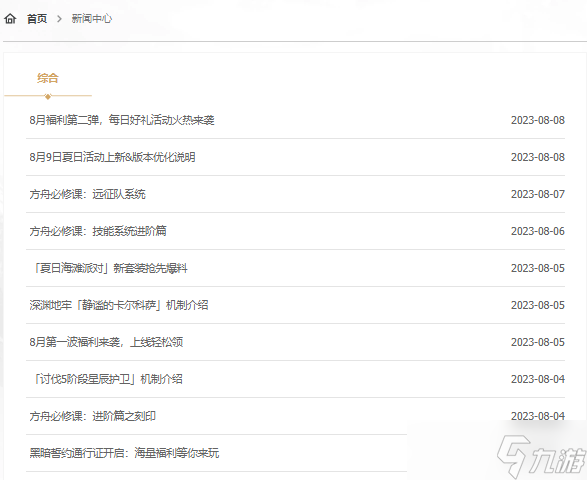Open article 8月9日夏日活动上新&版本优化说明

[112, 157]
